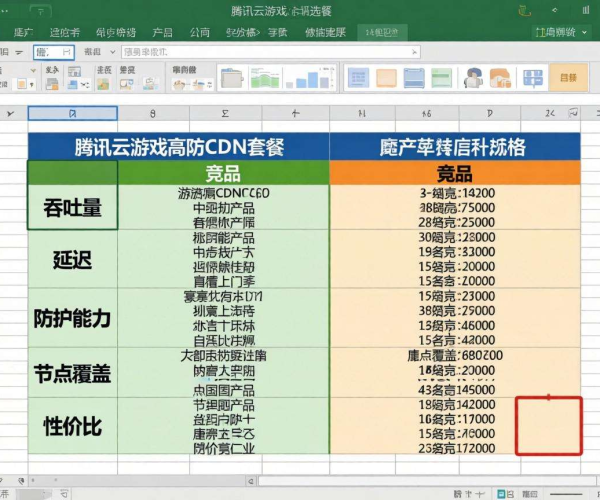Click the blue grid layout icon

(x=533, y=78)
